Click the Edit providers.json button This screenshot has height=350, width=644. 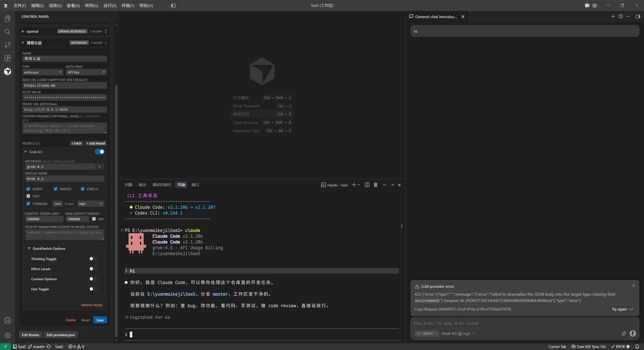click(x=61, y=335)
